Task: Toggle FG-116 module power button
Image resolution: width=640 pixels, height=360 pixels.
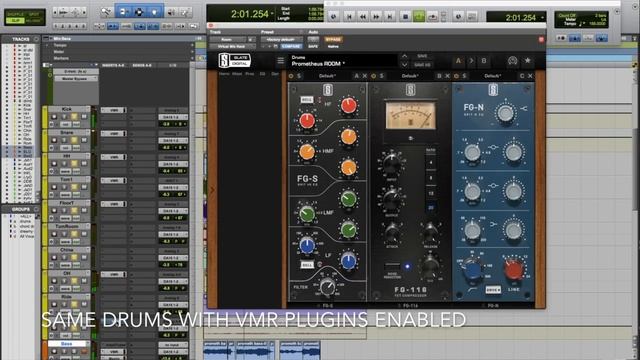Action: [373, 76]
